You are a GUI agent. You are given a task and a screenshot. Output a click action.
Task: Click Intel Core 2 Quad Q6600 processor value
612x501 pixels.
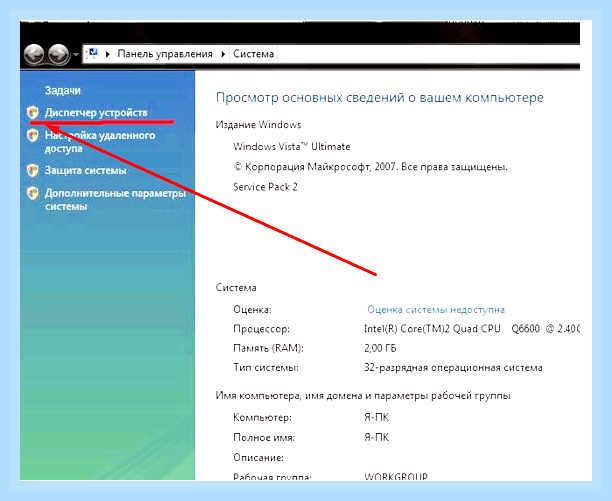(x=471, y=329)
